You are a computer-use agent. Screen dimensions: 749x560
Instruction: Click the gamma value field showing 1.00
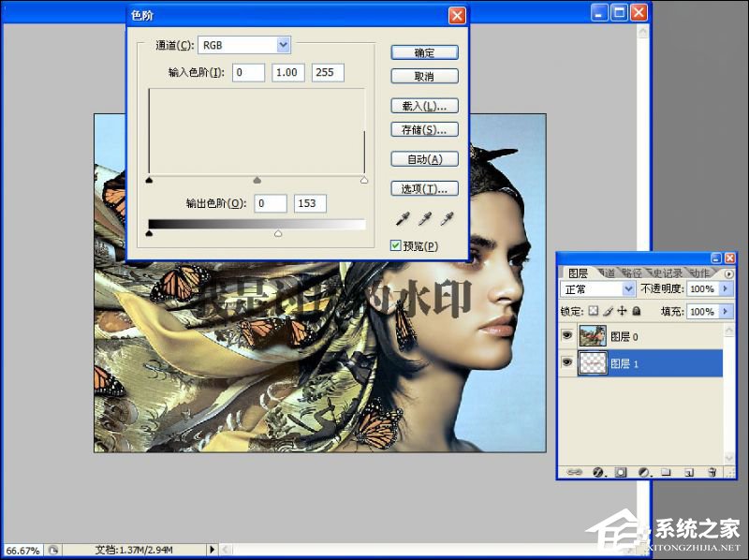(x=286, y=72)
